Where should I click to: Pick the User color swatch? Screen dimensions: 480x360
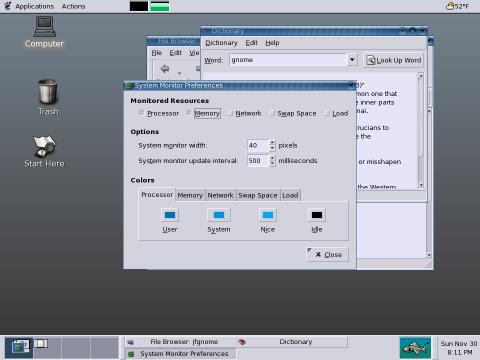tap(170, 215)
